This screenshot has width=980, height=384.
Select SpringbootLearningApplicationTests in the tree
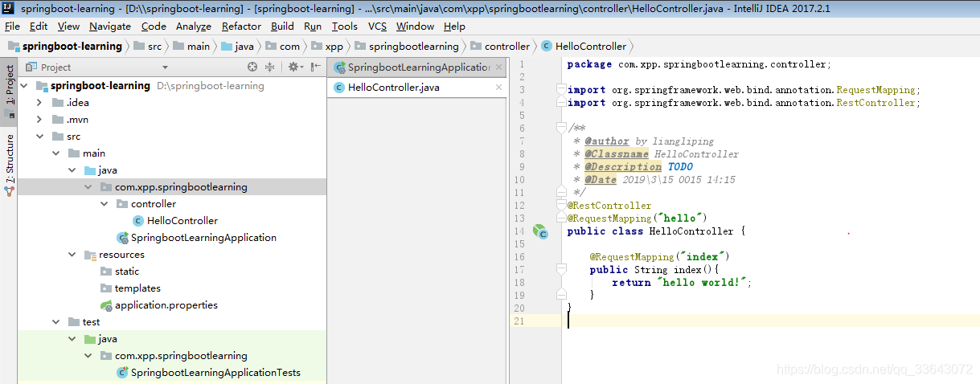pos(215,373)
